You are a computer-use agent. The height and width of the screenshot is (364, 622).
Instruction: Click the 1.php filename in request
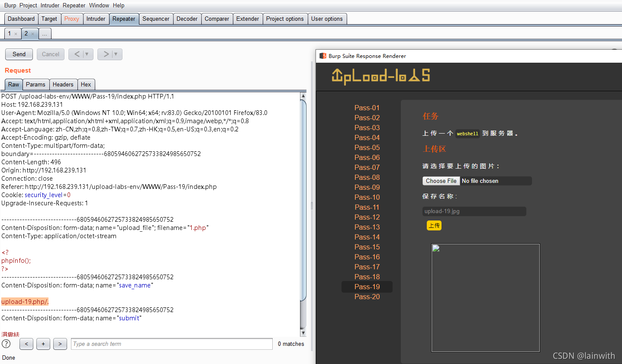click(x=198, y=228)
